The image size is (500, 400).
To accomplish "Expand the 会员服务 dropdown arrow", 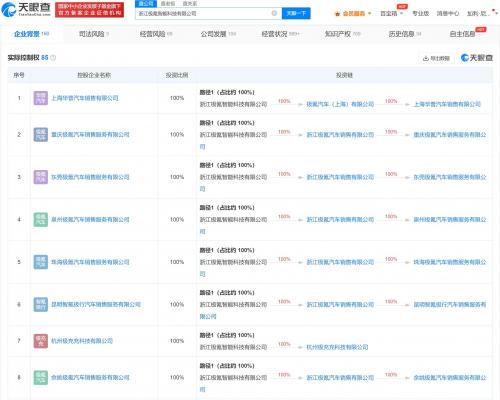I will 369,14.
